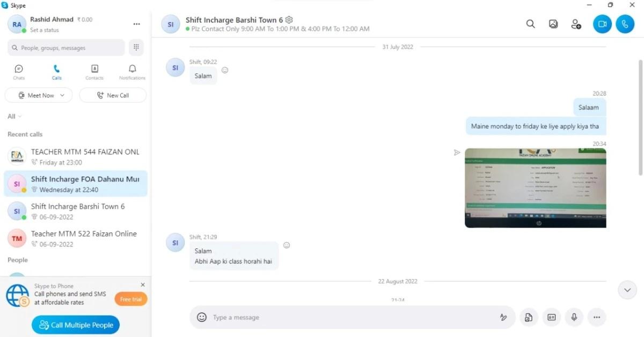Share a contact card in chat
Viewport: 644px width, 337px height.
(x=551, y=317)
